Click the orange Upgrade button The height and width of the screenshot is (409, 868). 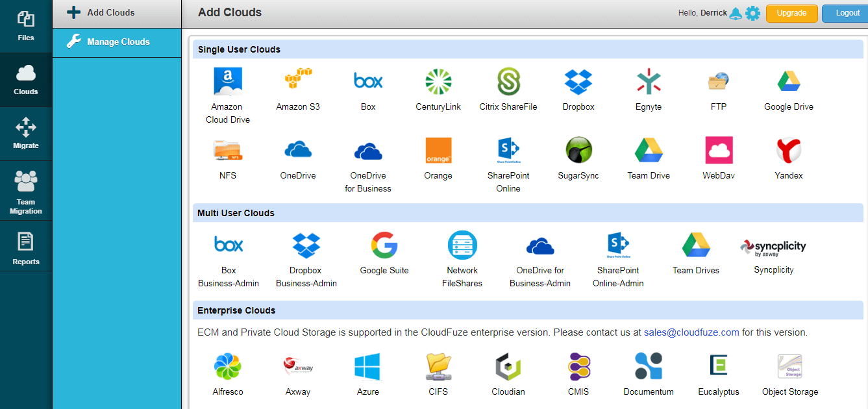click(791, 14)
